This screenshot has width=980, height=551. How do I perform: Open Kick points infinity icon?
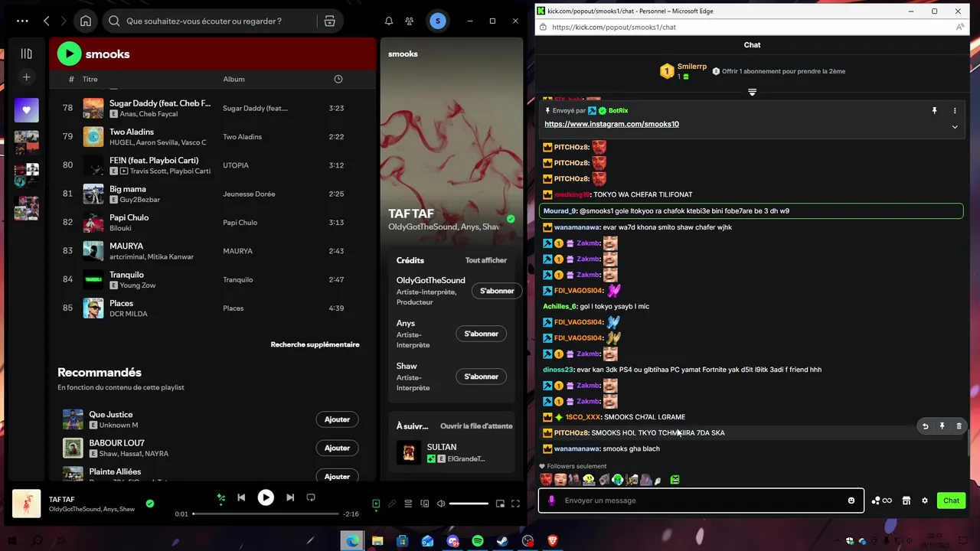[x=882, y=500]
